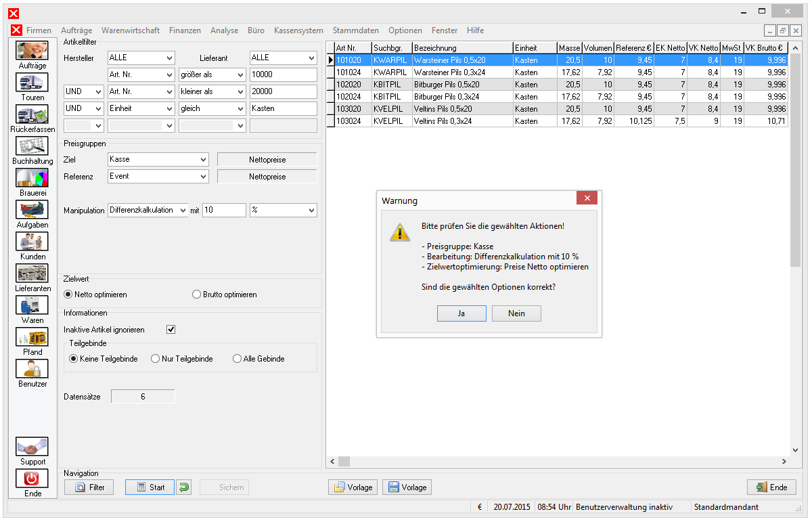Open the Kunden sidebar icon
812x520 pixels.
[x=32, y=242]
